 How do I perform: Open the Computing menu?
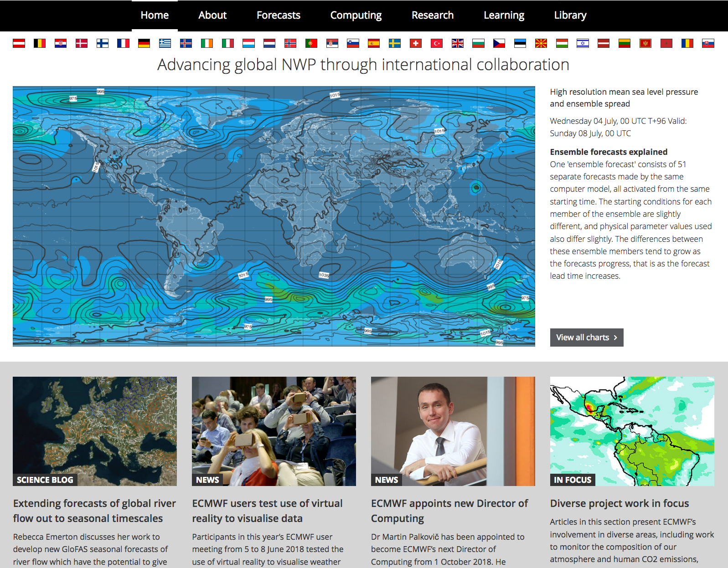(356, 15)
